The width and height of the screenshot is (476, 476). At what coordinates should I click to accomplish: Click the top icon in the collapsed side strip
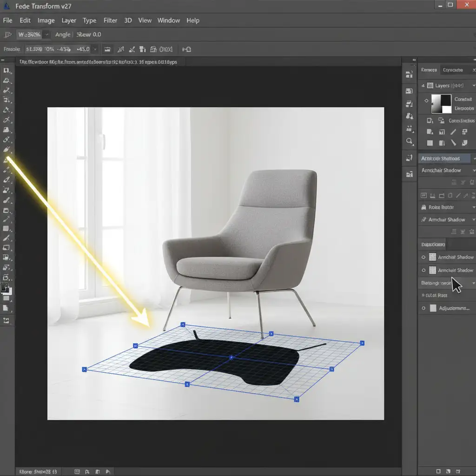pyautogui.click(x=410, y=74)
